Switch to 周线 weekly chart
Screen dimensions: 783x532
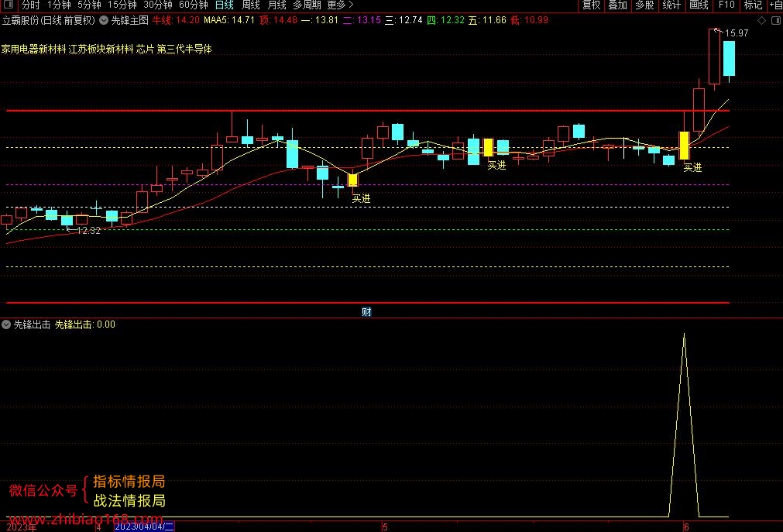click(x=251, y=5)
